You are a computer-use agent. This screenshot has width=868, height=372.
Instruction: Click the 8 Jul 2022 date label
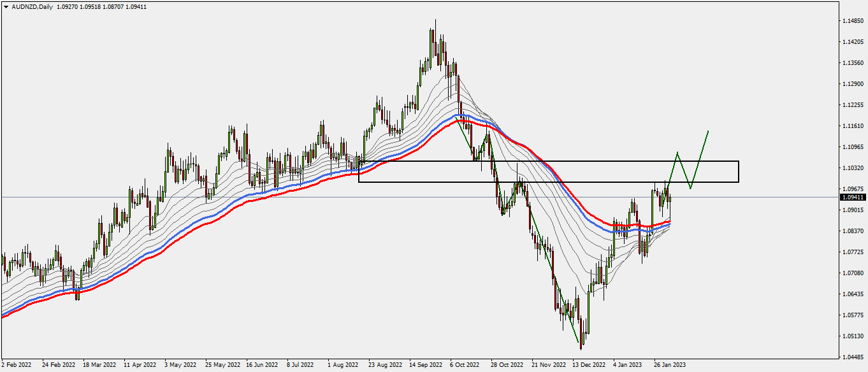(300, 366)
